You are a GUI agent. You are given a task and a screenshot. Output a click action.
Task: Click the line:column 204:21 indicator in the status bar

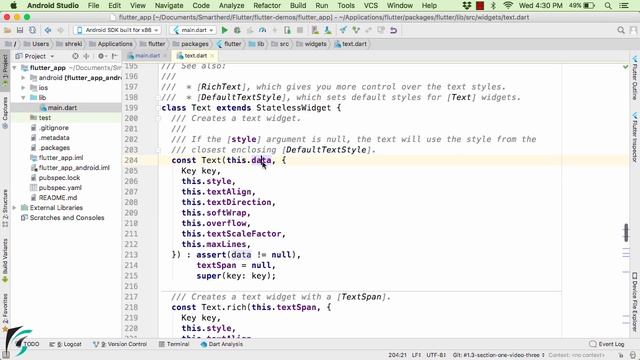tap(397, 355)
